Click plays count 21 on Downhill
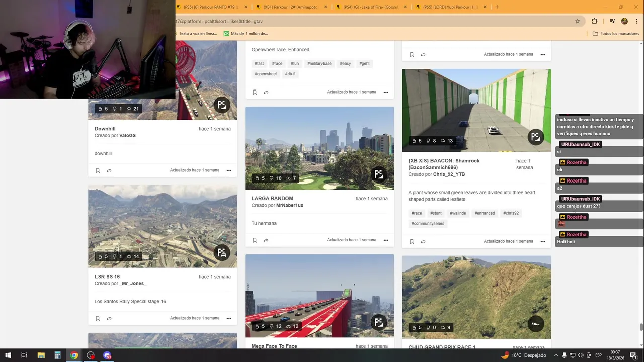644x362 pixels. (133, 109)
